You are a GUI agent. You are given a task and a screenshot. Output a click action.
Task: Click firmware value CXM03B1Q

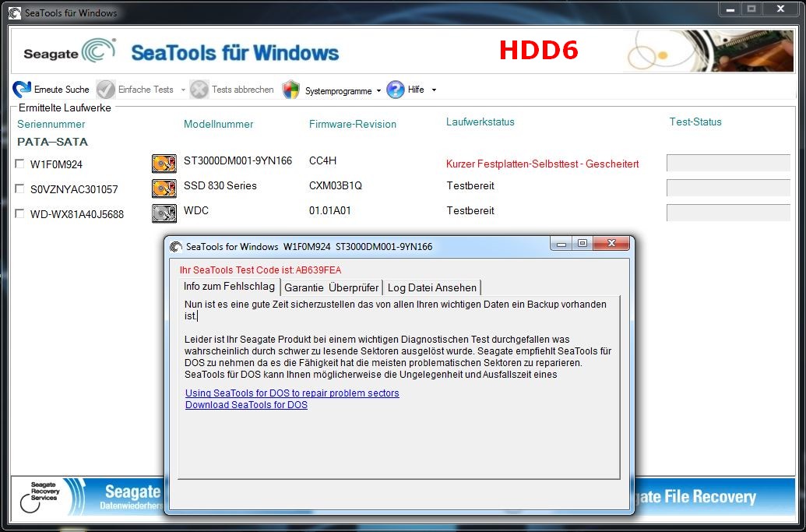[x=335, y=185]
